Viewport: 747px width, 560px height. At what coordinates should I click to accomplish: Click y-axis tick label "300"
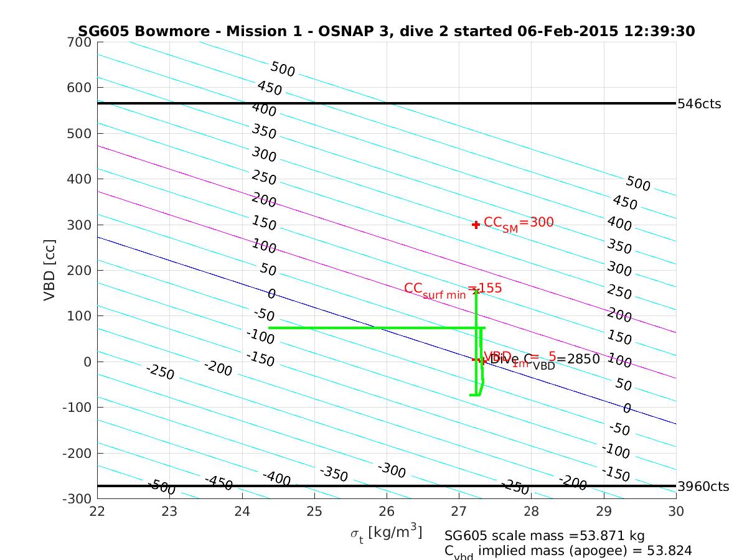pos(80,225)
